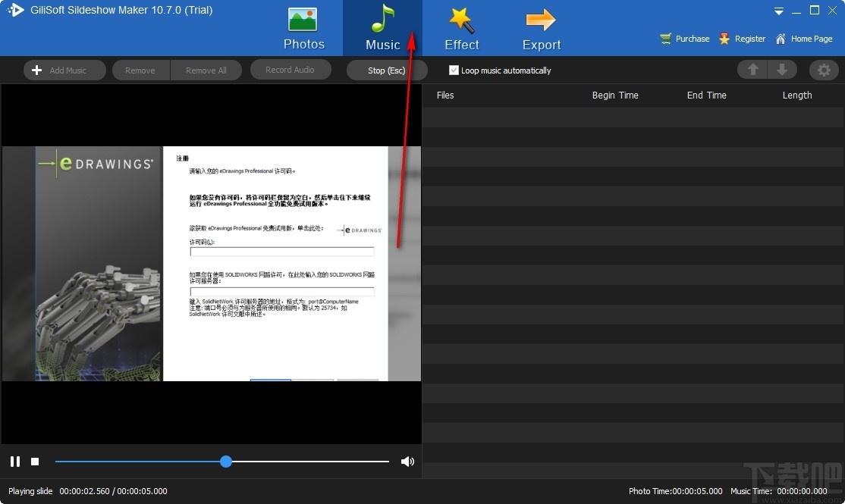Click the Remove All button
845x504 pixels.
pyautogui.click(x=206, y=70)
